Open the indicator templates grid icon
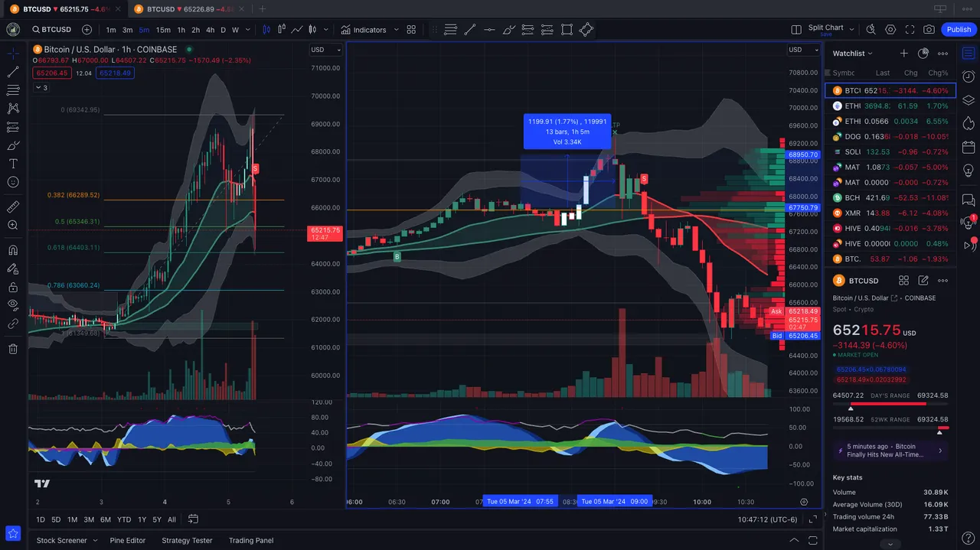980x550 pixels. (411, 30)
